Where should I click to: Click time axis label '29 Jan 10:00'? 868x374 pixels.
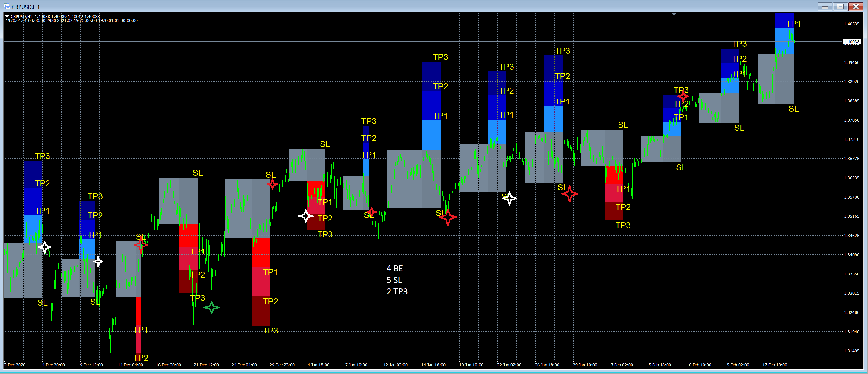(x=585, y=365)
